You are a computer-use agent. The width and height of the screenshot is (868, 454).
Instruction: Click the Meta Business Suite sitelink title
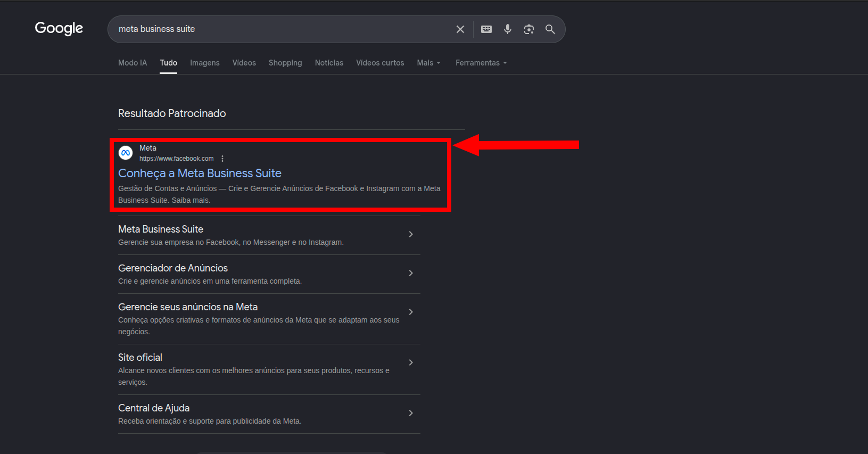coord(161,229)
